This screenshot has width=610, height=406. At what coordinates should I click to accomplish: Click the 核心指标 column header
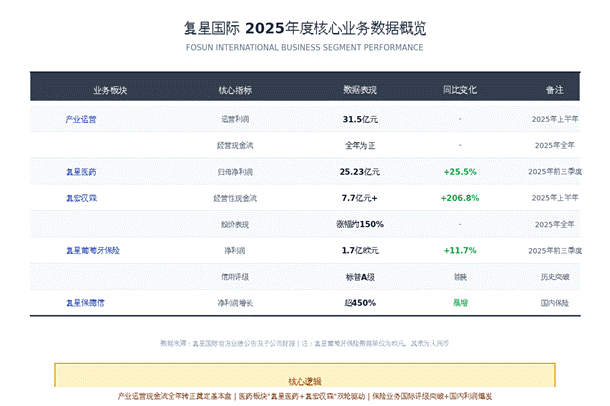(235, 90)
